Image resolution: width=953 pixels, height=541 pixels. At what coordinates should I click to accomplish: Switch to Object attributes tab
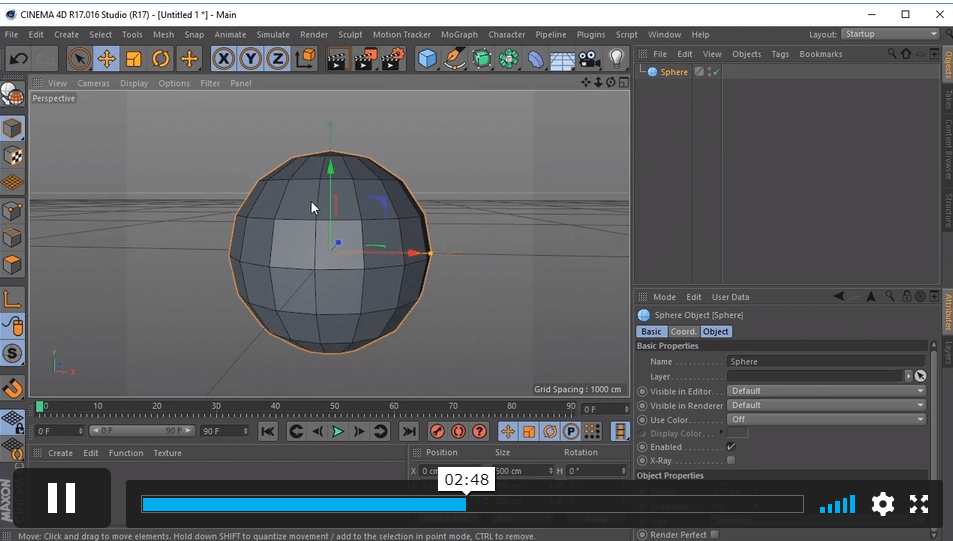pyautogui.click(x=716, y=331)
